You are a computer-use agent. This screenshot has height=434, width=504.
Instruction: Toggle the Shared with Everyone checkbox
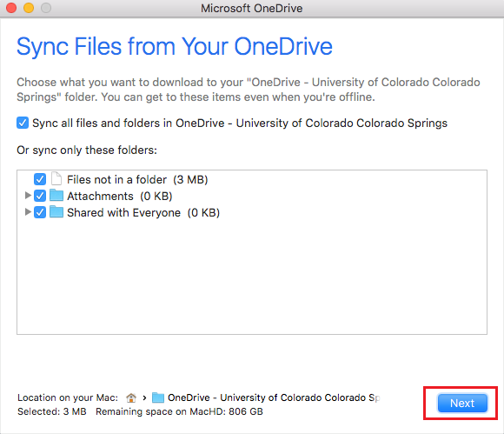(x=40, y=212)
